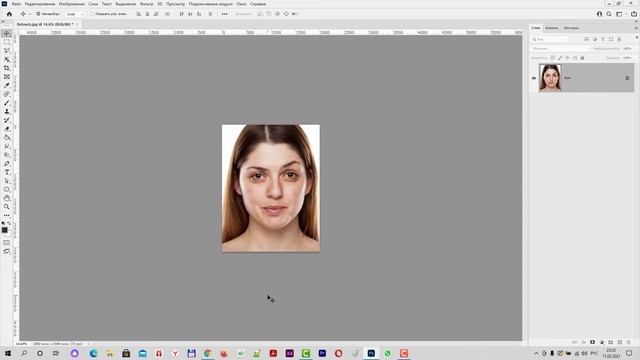This screenshot has height=360, width=640.
Task: Select the Rectangular Marquee tool
Action: pyautogui.click(x=7, y=42)
